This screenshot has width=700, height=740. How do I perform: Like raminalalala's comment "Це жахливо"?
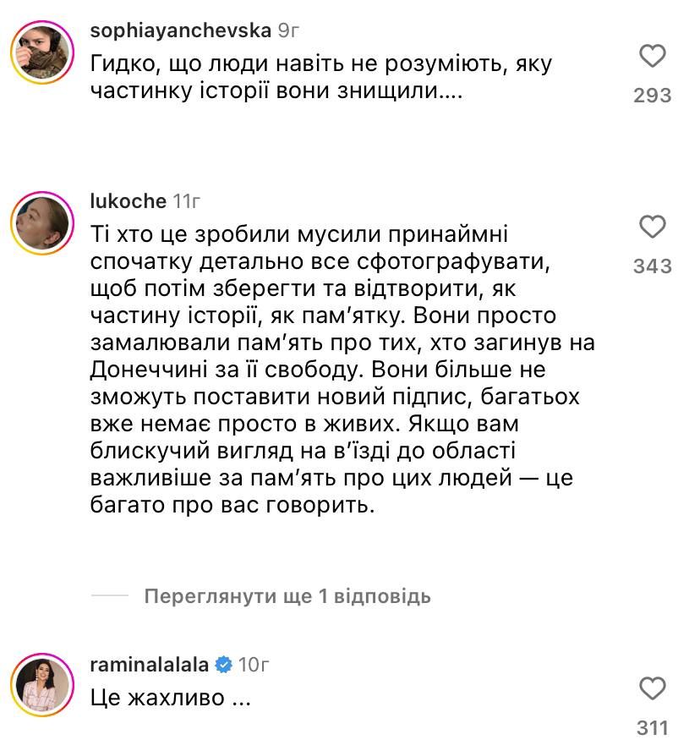[x=652, y=688]
